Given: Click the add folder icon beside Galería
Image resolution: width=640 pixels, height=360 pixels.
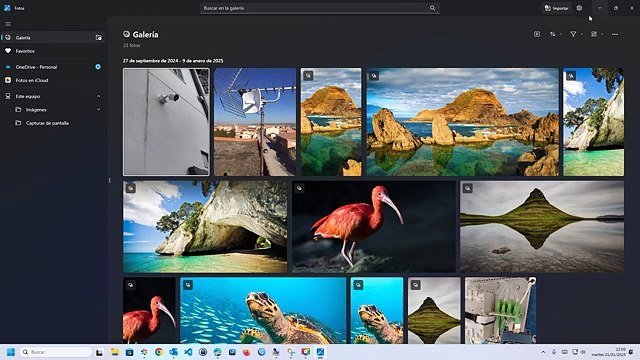Looking at the screenshot, I should [x=98, y=38].
